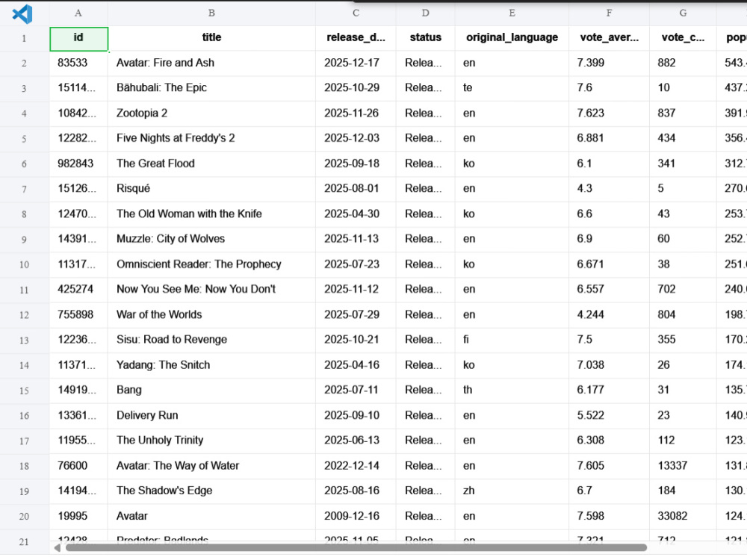
Task: Click language cell 'te'
Action: (512, 88)
